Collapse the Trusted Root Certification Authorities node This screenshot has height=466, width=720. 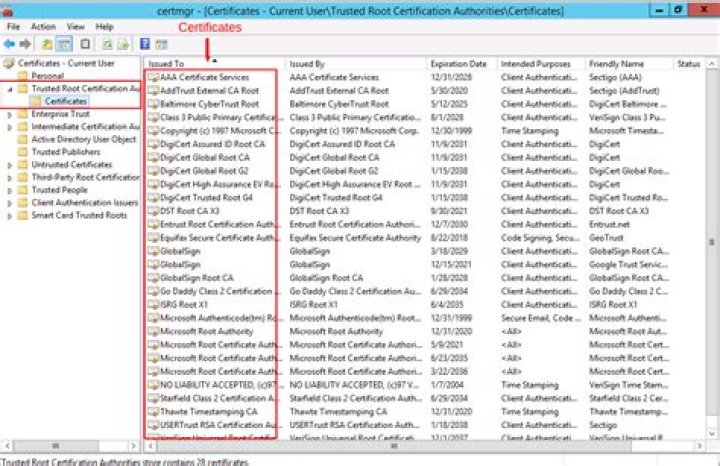pos(10,89)
